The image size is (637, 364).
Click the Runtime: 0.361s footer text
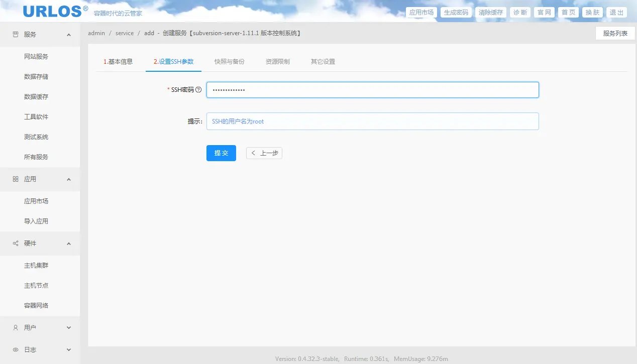coord(367,359)
